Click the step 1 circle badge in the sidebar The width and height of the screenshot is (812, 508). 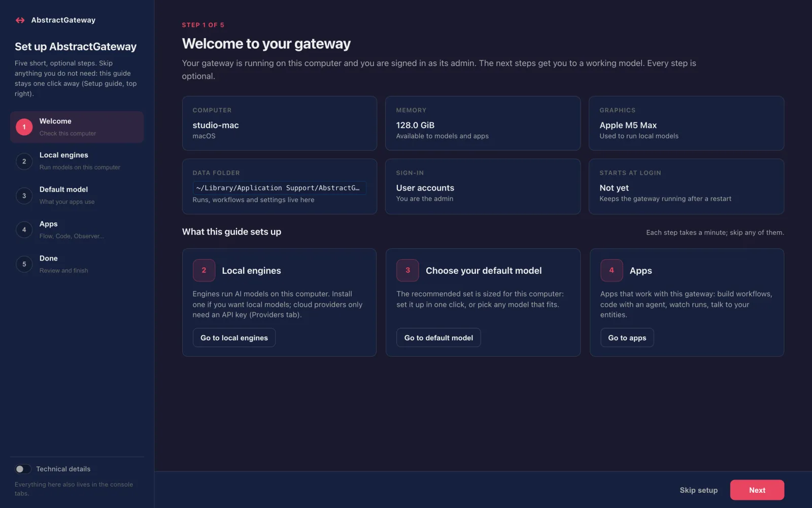pos(24,127)
